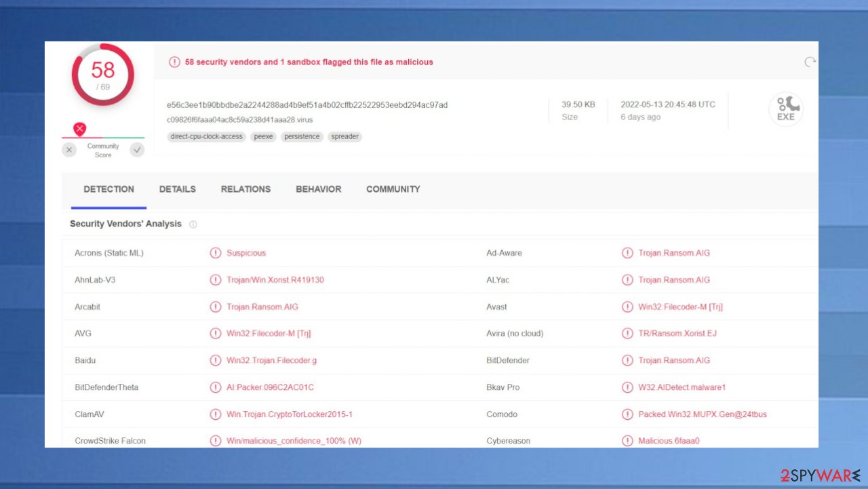Click TR/Ransom.Xorist.EJ detection result
Image resolution: width=868 pixels, height=489 pixels.
[677, 334]
